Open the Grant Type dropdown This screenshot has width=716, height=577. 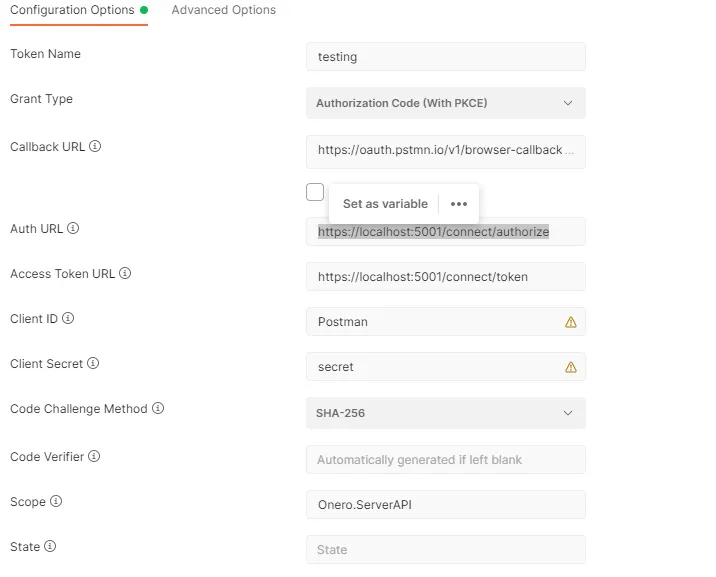tap(445, 103)
